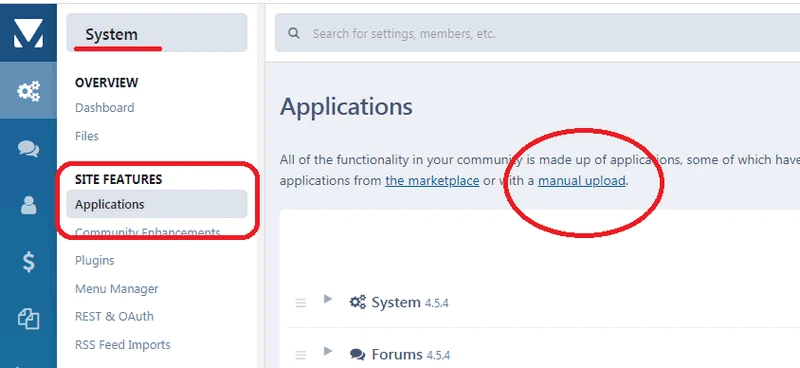Follow the marketplace link
This screenshot has width=800, height=368.
[432, 181]
